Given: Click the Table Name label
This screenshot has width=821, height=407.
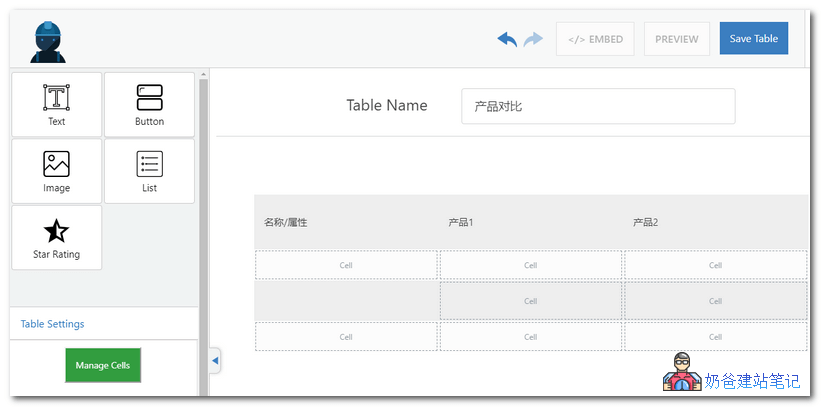Looking at the screenshot, I should (x=387, y=105).
